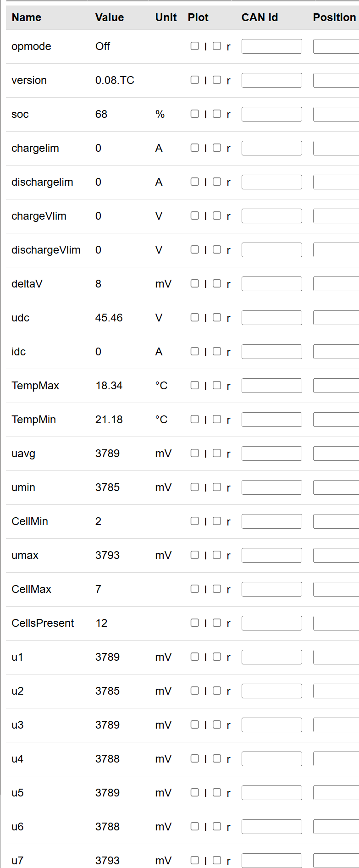Enable left plot checkbox for uavg
This screenshot has height=868, width=359.
point(195,453)
